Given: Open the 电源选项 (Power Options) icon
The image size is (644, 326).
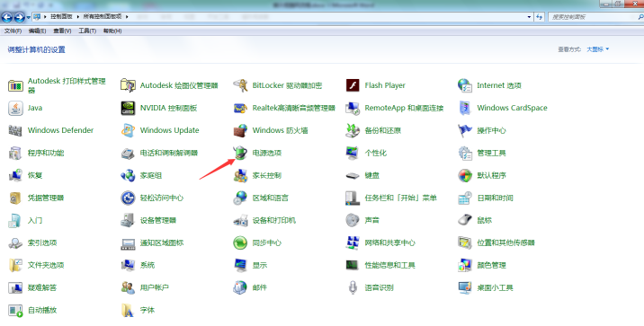Looking at the screenshot, I should click(x=240, y=153).
